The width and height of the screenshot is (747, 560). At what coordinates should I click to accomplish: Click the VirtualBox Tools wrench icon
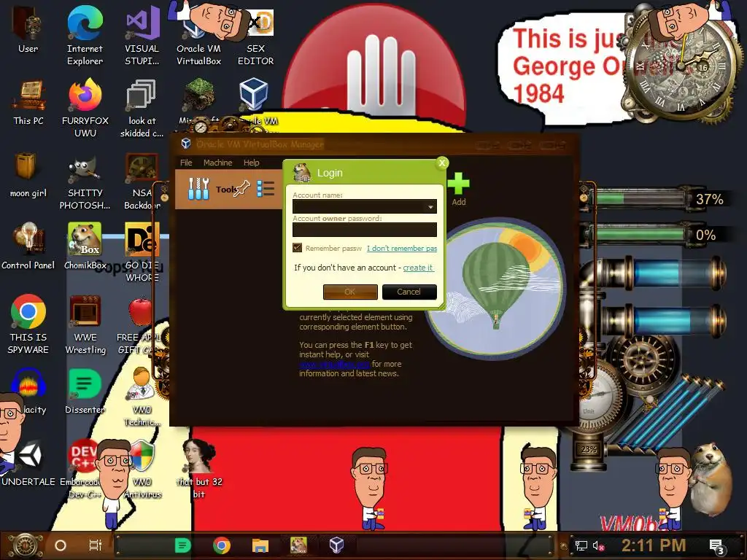(x=198, y=189)
